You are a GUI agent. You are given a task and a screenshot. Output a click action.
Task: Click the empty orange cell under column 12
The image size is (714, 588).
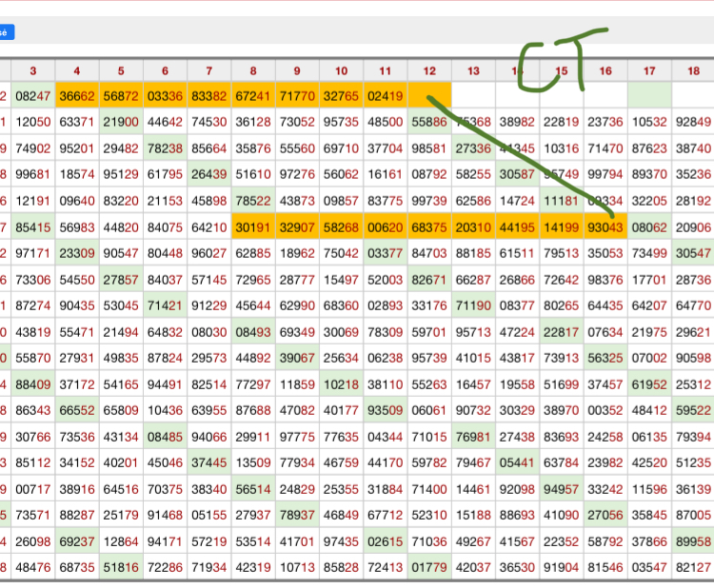tap(429, 95)
